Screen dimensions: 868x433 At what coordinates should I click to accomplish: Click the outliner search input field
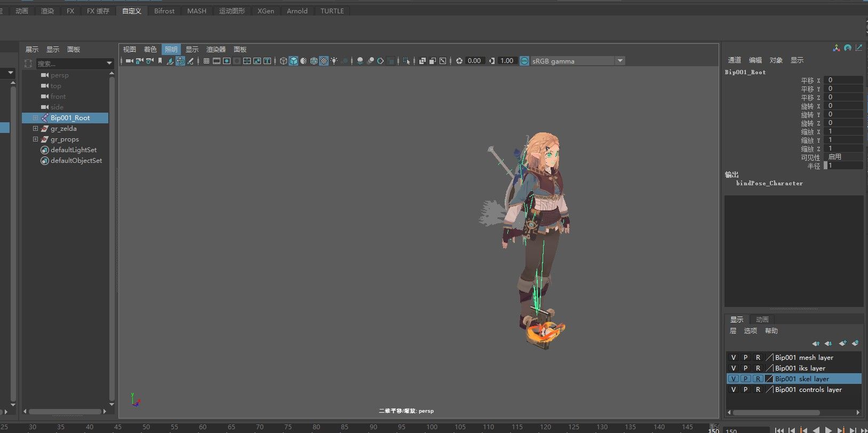click(x=69, y=64)
